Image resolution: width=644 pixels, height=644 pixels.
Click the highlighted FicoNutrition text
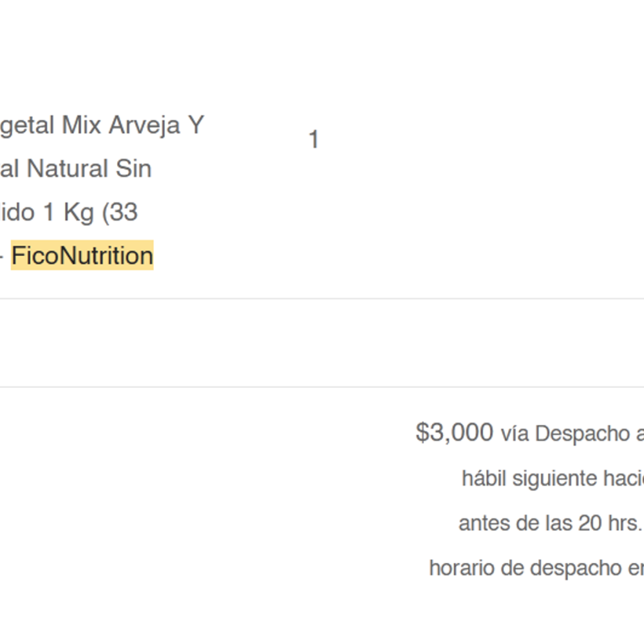click(82, 255)
